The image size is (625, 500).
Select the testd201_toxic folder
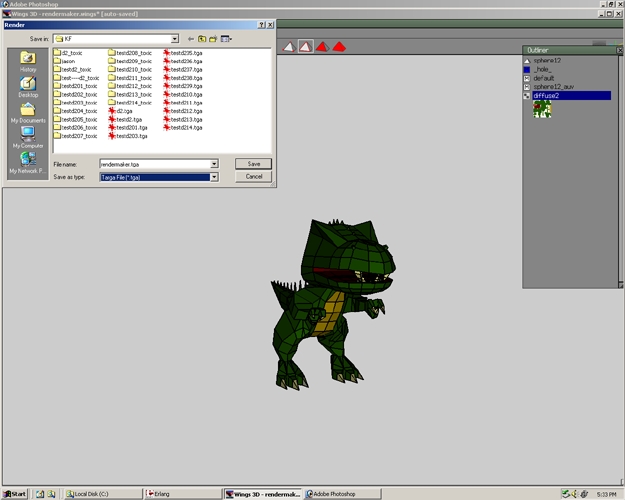coord(76,86)
